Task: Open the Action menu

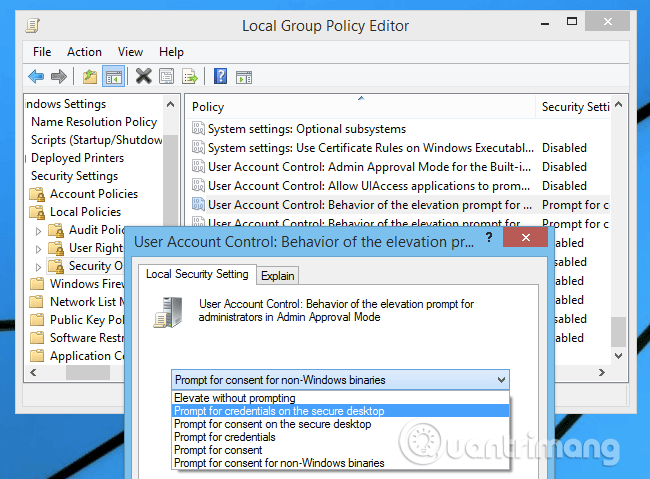Action: pos(84,52)
